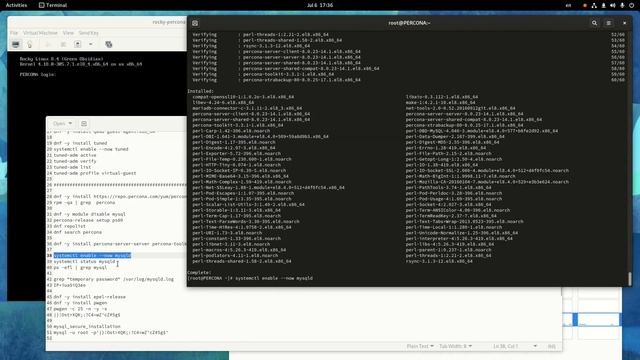Click the new tab icon in terminal
640x360 pixels.
(x=195, y=23)
